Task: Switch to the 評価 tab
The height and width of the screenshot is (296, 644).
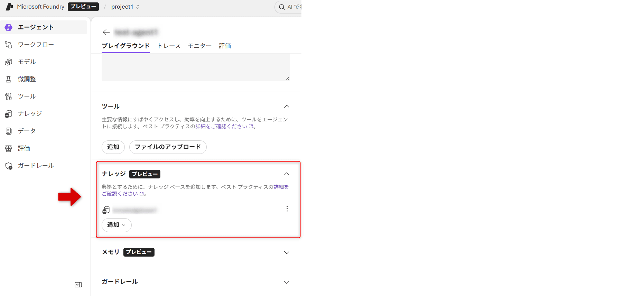Action: pyautogui.click(x=225, y=46)
